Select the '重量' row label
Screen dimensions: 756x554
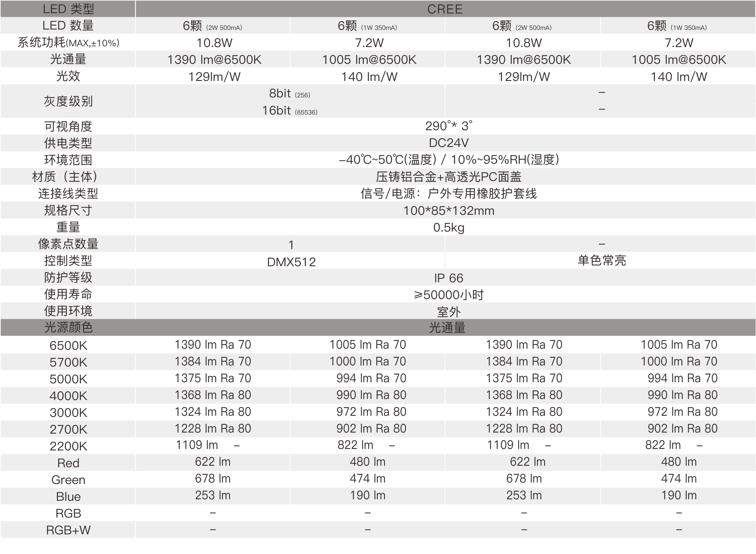point(68,227)
